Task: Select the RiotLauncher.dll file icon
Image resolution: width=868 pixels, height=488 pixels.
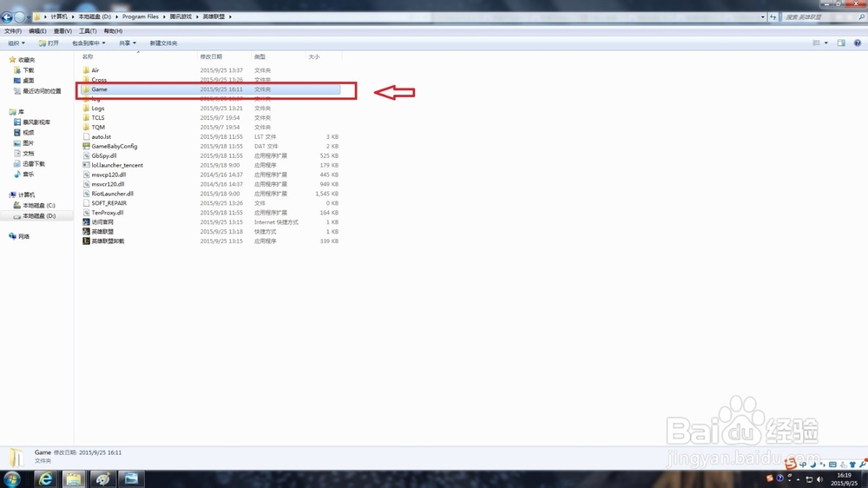Action: point(86,194)
